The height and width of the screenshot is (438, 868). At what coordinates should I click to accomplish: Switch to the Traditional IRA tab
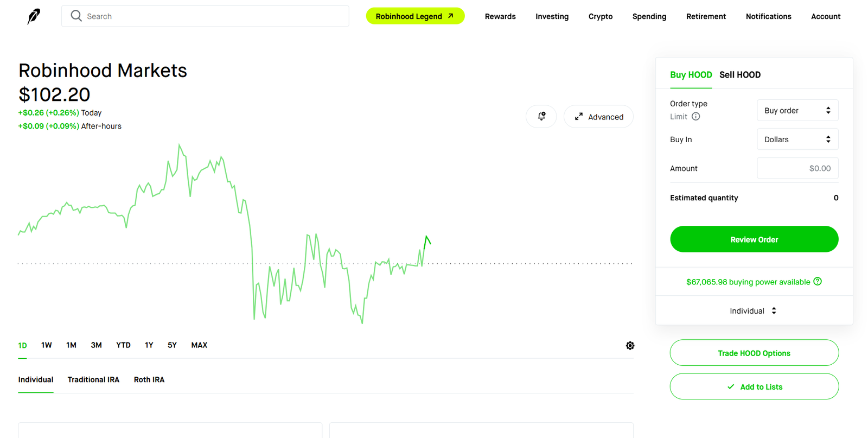tap(93, 379)
